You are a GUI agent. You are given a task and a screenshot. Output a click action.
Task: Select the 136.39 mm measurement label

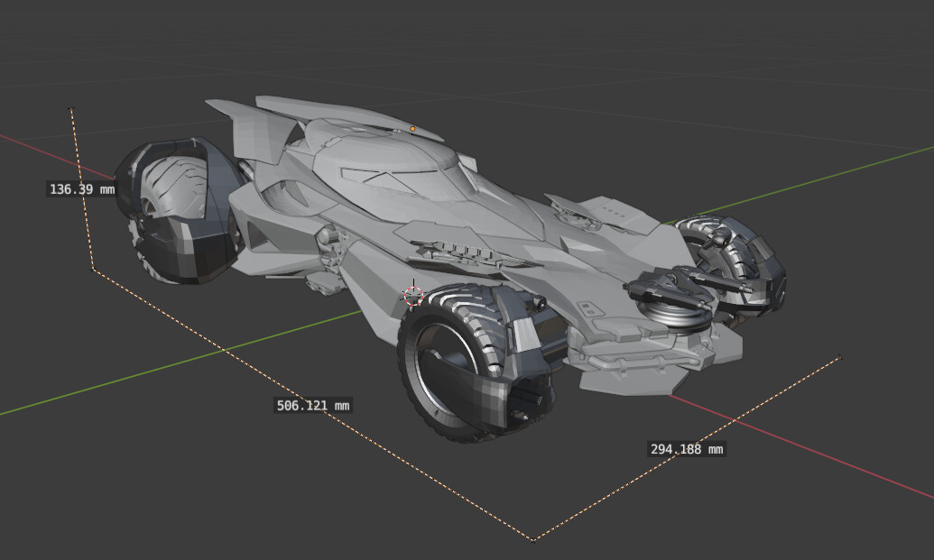(83, 188)
